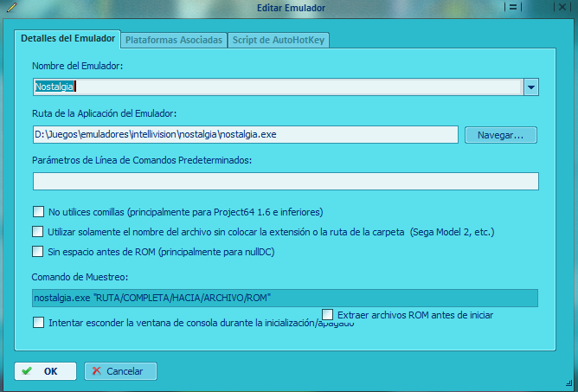The width and height of the screenshot is (578, 392).
Task: Click the Ruta de la Aplicación path field
Action: (246, 135)
